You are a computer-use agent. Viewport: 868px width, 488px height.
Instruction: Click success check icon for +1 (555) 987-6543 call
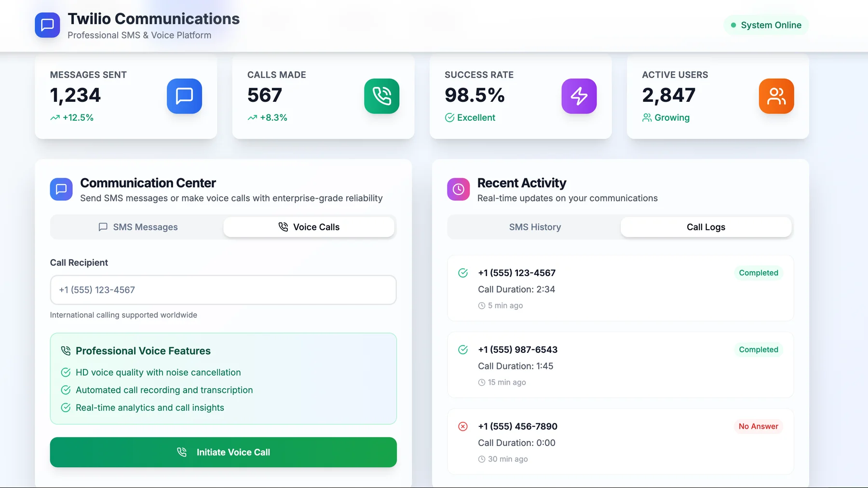point(463,350)
